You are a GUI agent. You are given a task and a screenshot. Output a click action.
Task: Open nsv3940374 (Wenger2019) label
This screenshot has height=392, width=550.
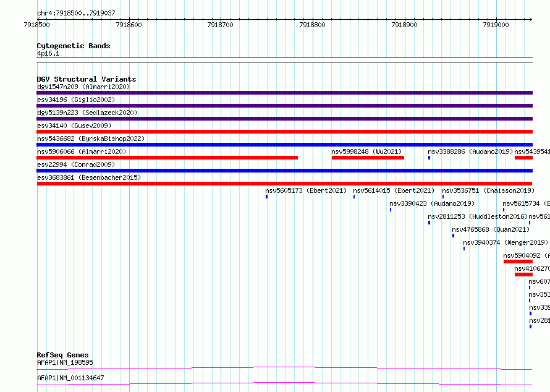point(506,242)
